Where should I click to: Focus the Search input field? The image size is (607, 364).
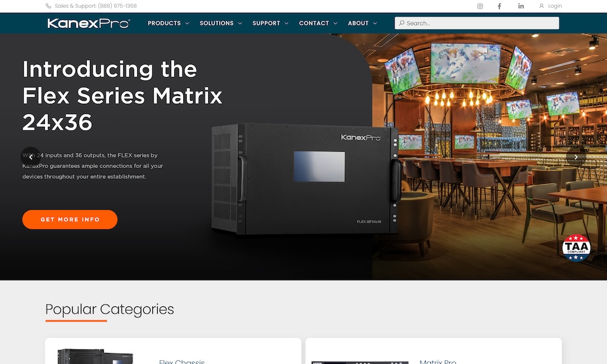tap(476, 23)
